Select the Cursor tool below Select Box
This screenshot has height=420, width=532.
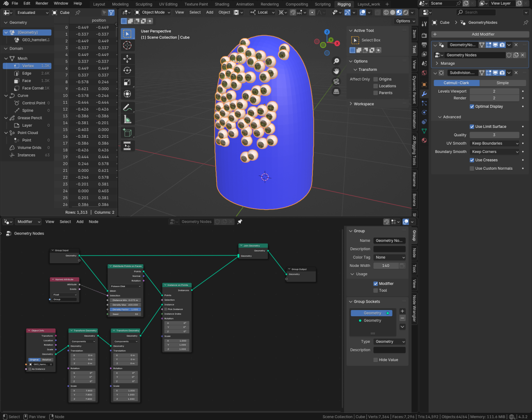(128, 45)
